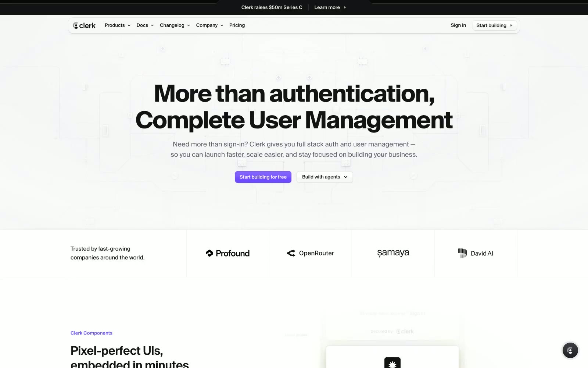Click the black starburst app icon
588x368 pixels.
click(392, 363)
